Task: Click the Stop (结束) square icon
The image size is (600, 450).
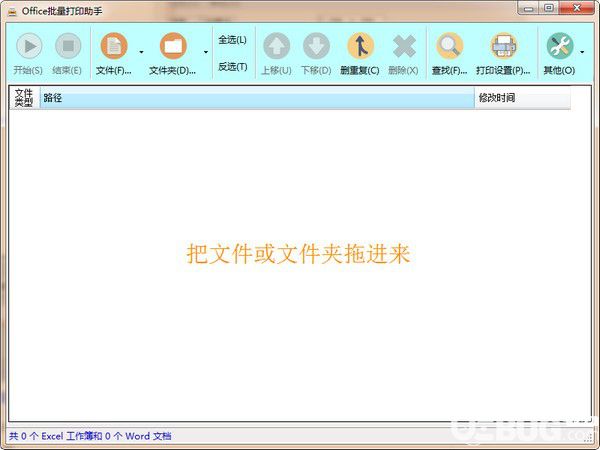Action: [x=68, y=46]
